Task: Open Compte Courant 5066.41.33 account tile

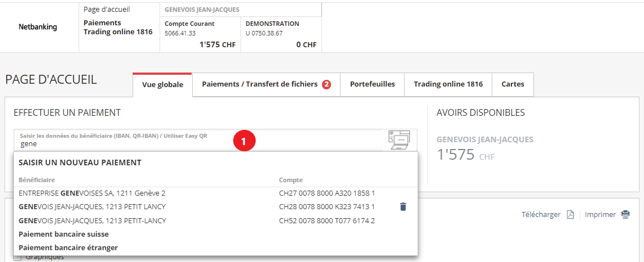Action: tap(200, 34)
